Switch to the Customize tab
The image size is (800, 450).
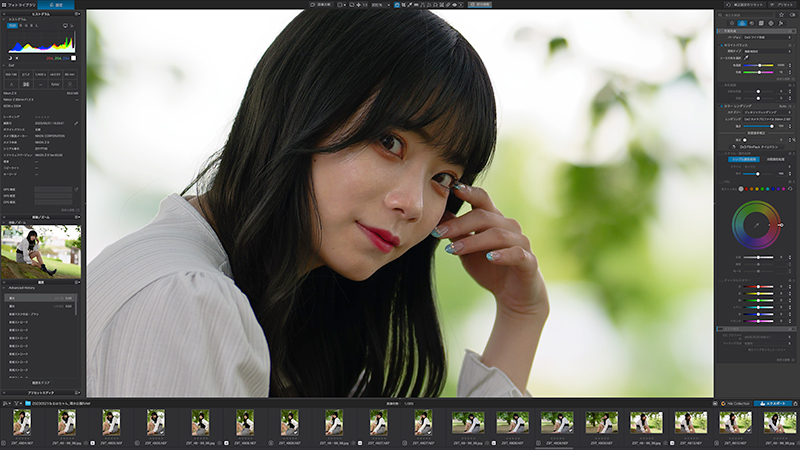[x=56, y=5]
